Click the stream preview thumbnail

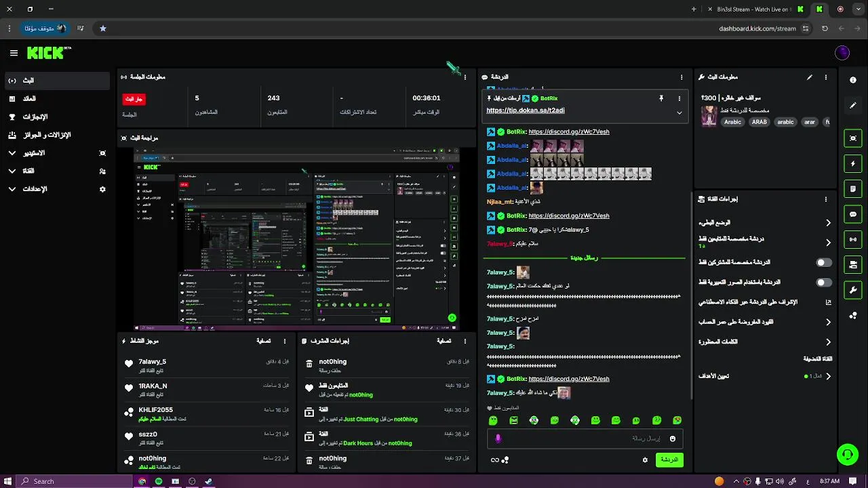click(296, 239)
